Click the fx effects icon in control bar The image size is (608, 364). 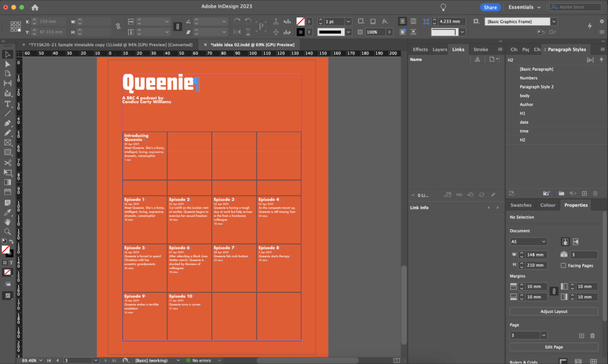[x=385, y=21]
